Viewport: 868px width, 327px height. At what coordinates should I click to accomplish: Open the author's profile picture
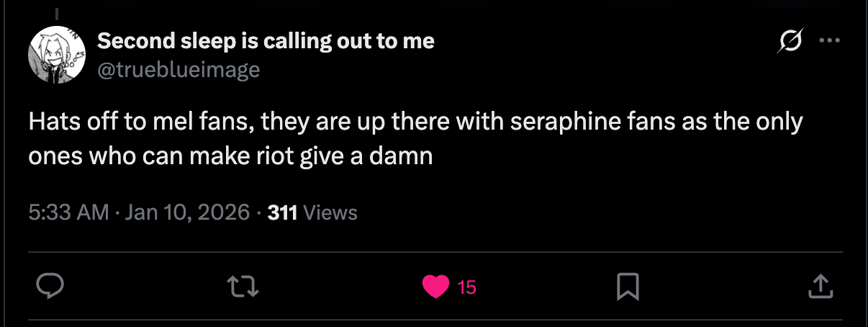(x=56, y=57)
